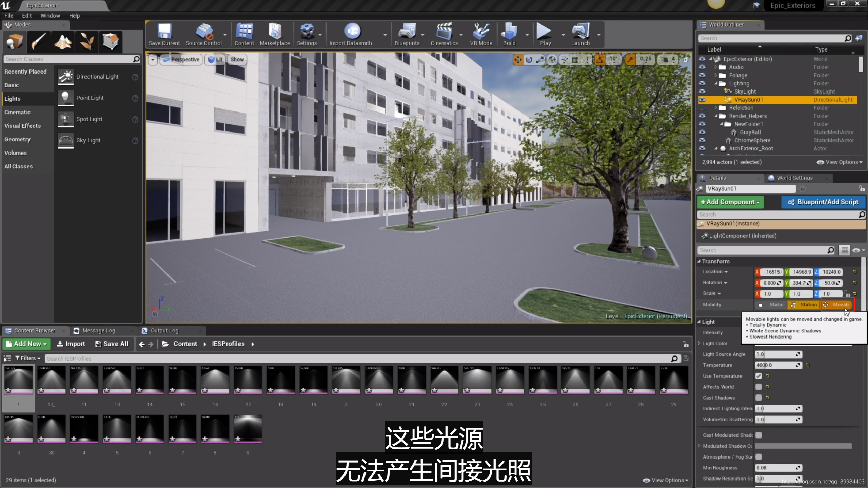The height and width of the screenshot is (488, 868).
Task: Click the Import button in Content Browser
Action: coord(71,344)
